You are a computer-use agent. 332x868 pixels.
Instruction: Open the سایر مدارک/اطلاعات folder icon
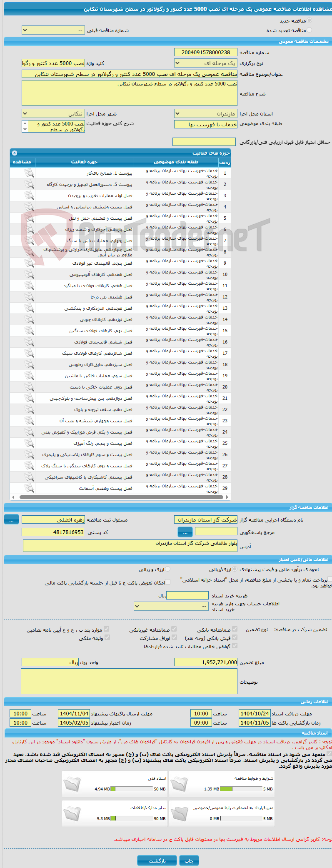pyautogui.click(x=72, y=813)
